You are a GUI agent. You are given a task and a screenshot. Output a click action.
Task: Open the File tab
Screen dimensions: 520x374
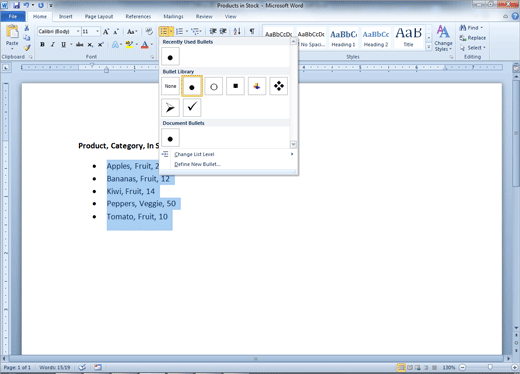pyautogui.click(x=13, y=16)
